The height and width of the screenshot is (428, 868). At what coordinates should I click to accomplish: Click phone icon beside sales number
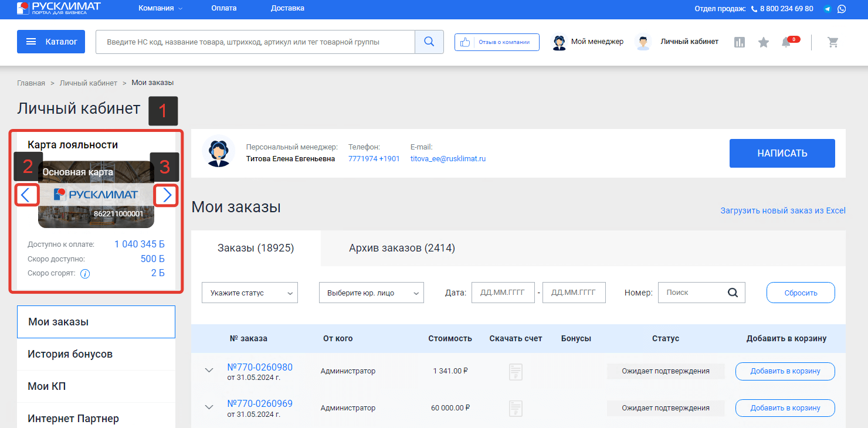(x=754, y=9)
